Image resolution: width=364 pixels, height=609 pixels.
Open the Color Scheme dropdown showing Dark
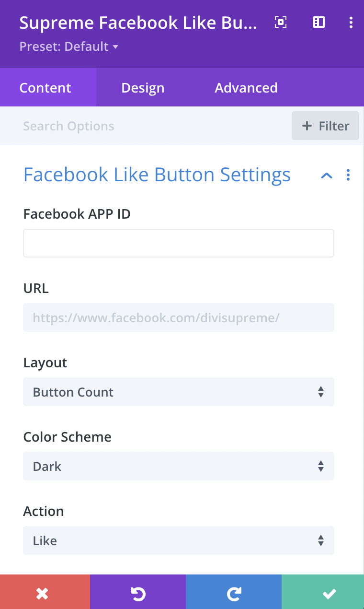coord(179,466)
